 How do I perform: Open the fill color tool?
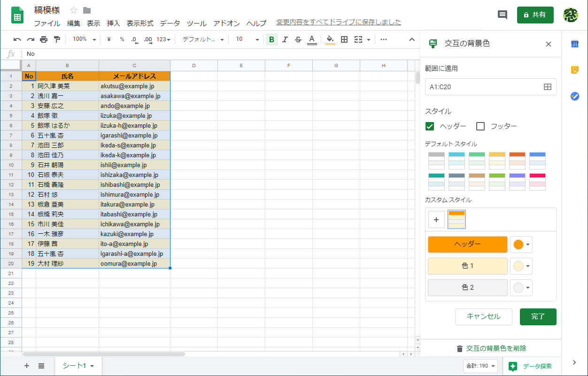click(329, 39)
